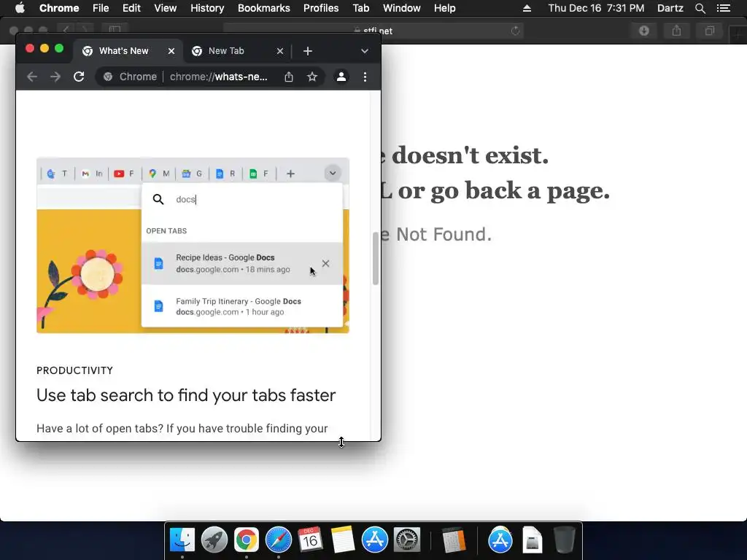Open the disk image file in the Dock
This screenshot has width=747, height=560.
532,540
